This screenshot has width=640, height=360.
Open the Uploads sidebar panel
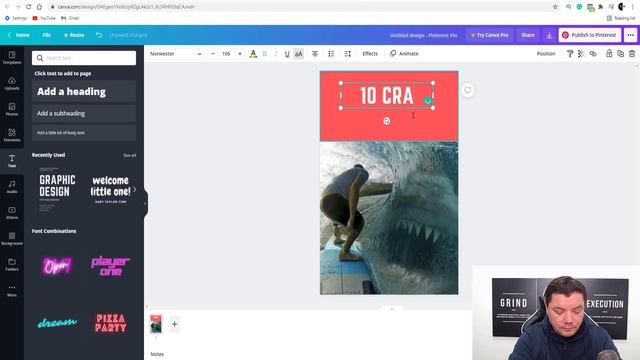tap(12, 84)
